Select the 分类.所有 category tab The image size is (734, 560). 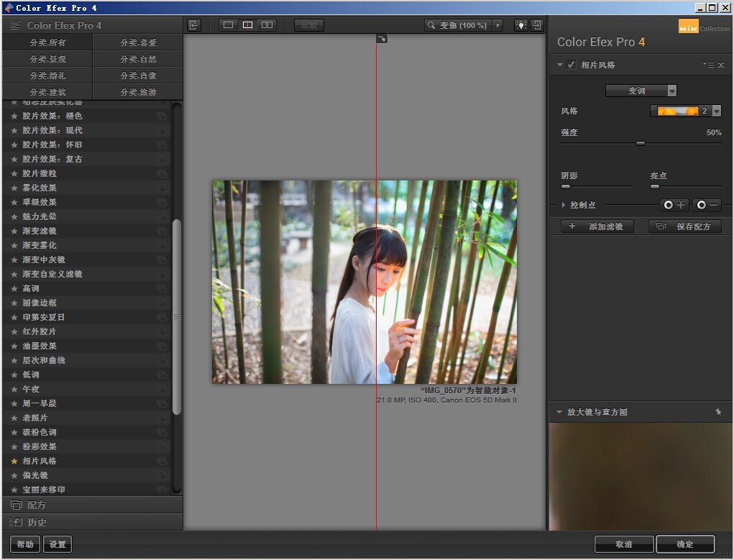(x=47, y=42)
